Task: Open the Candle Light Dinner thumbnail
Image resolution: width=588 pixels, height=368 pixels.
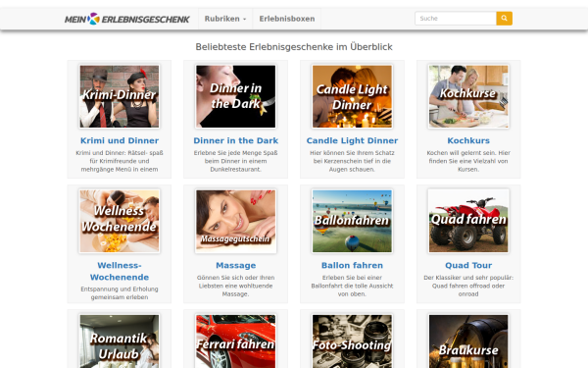Action: 352,96
